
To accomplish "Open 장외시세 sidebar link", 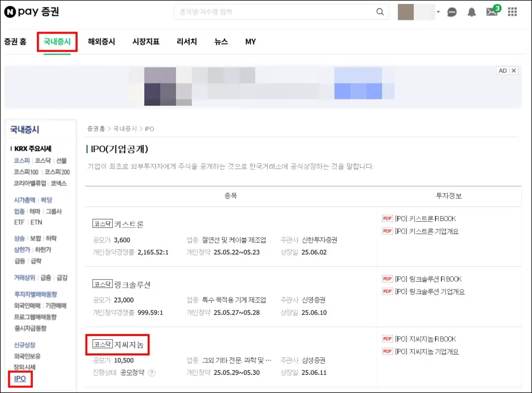I will click(x=24, y=367).
